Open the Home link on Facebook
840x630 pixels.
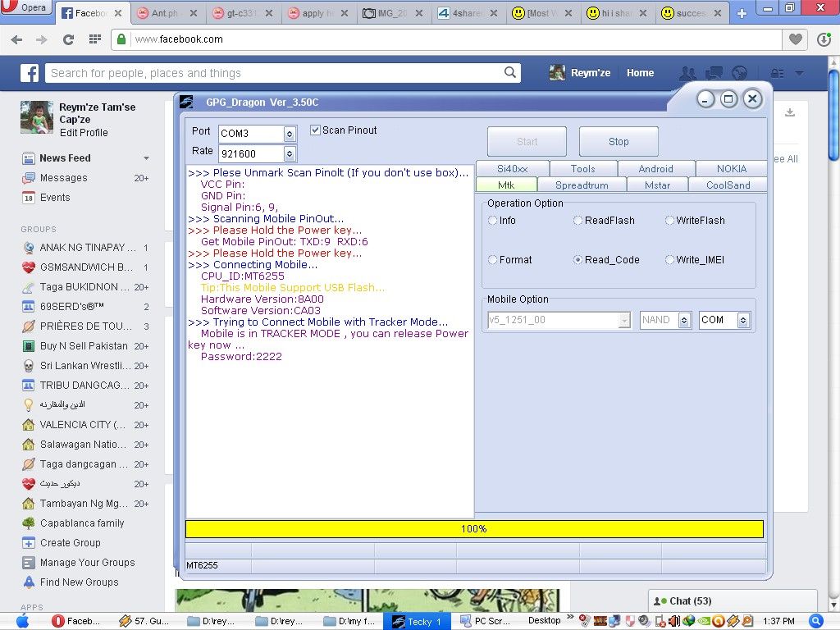(x=640, y=73)
